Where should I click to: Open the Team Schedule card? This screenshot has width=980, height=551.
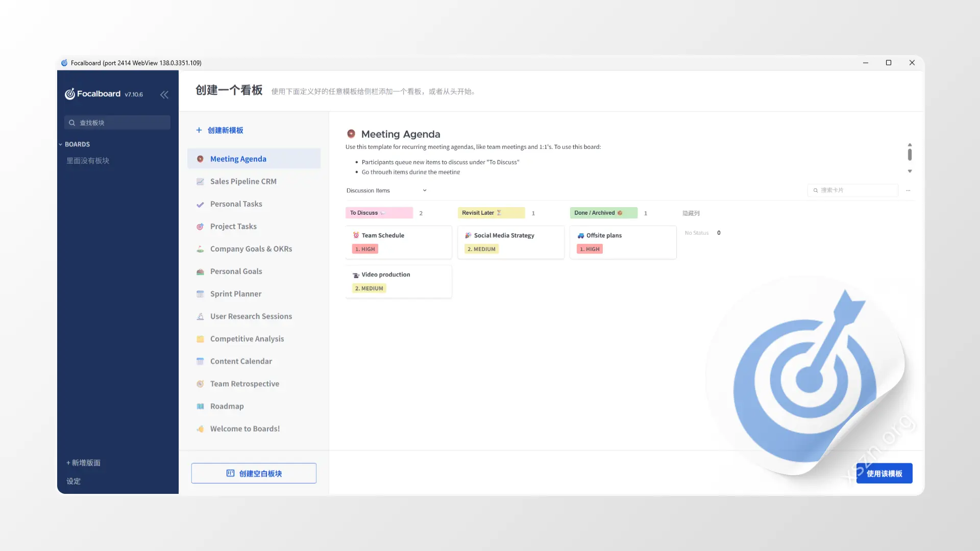(399, 242)
